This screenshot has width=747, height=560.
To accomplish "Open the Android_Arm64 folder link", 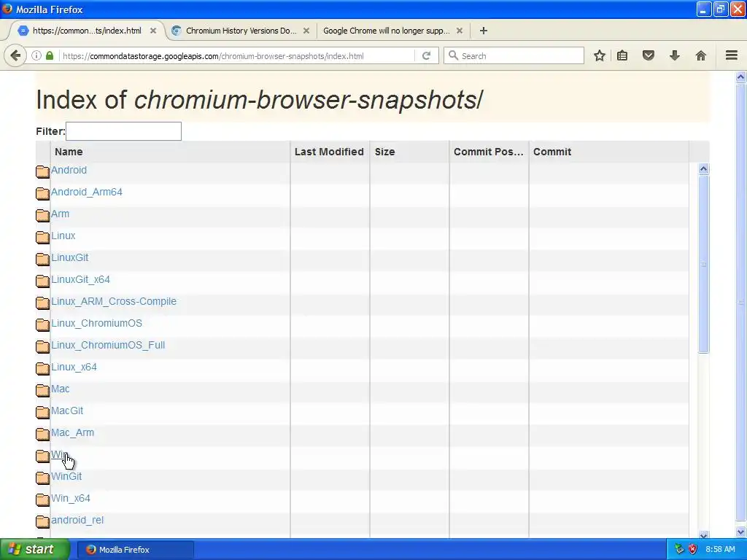I will 87,192.
